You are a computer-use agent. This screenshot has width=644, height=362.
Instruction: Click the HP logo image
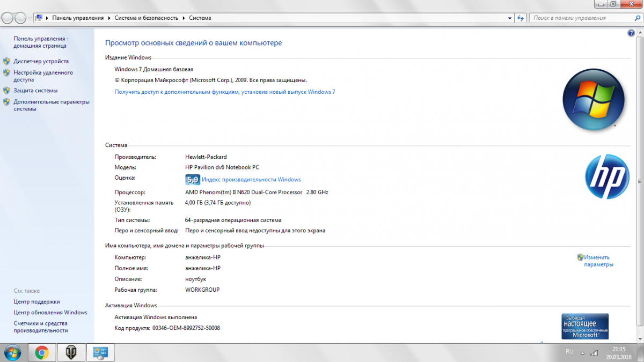(607, 177)
